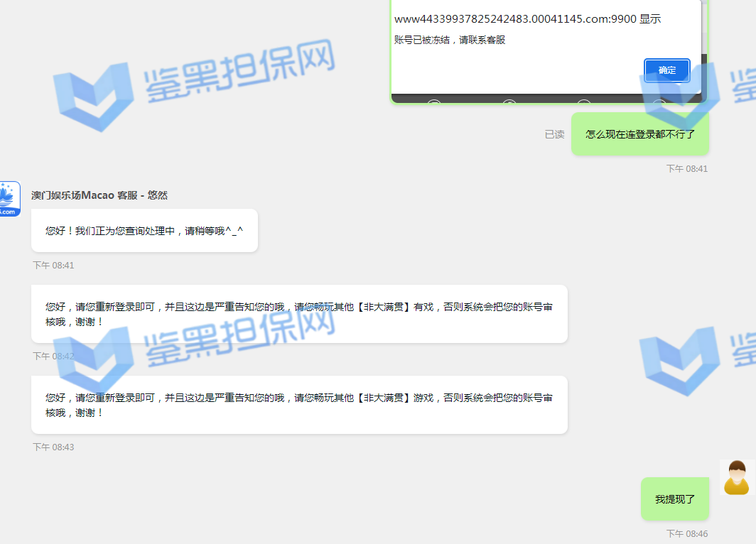Screen dimensions: 756x544
Task: Click the rightmost circle icon in dark bar
Action: click(659, 104)
